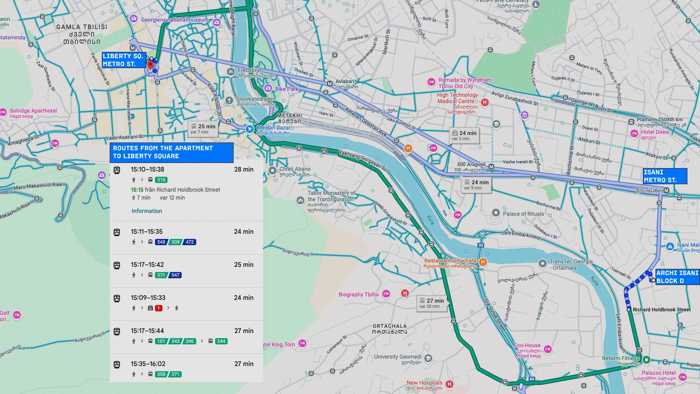Click the 300 Aragveli metro station icon
This screenshot has width=700, height=394.
click(x=491, y=166)
